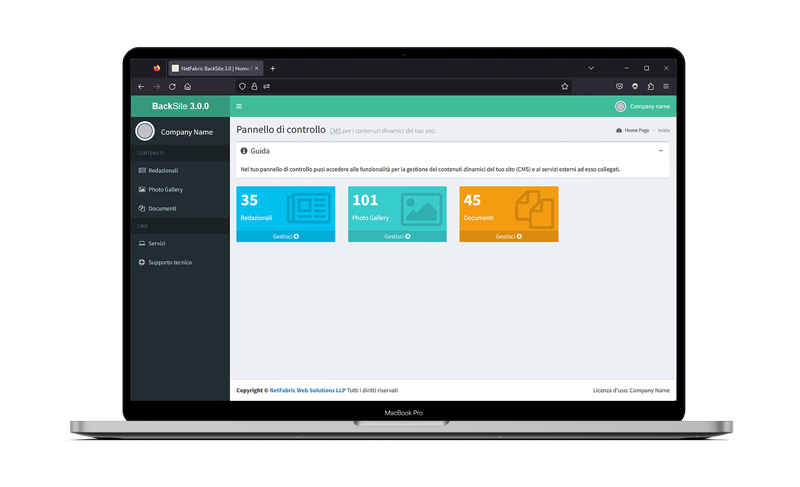The height and width of the screenshot is (487, 800).
Task: Toggle the sidebar with hamburger icon
Action: click(x=239, y=106)
